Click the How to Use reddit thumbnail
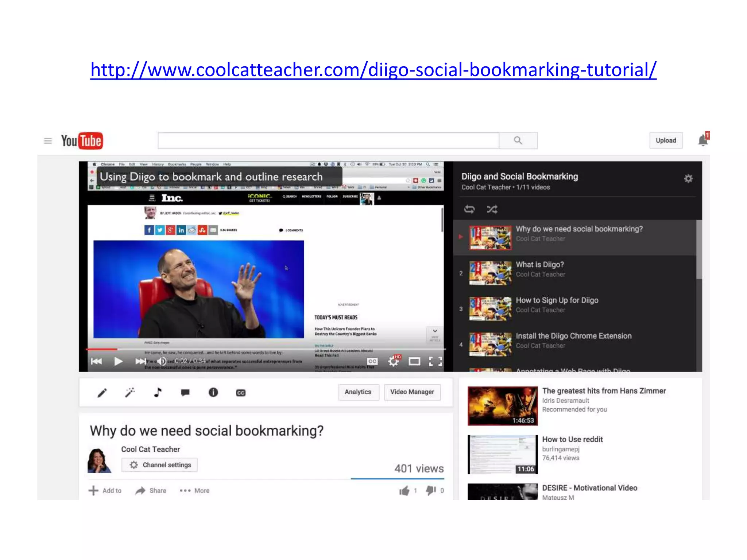Viewport: 747px width, 560px height. pyautogui.click(x=503, y=454)
